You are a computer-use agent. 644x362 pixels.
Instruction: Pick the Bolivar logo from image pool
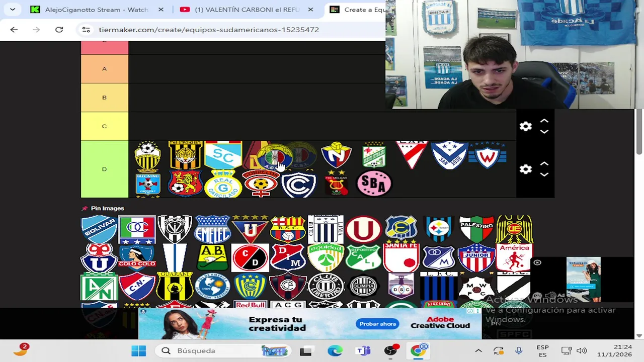(99, 229)
